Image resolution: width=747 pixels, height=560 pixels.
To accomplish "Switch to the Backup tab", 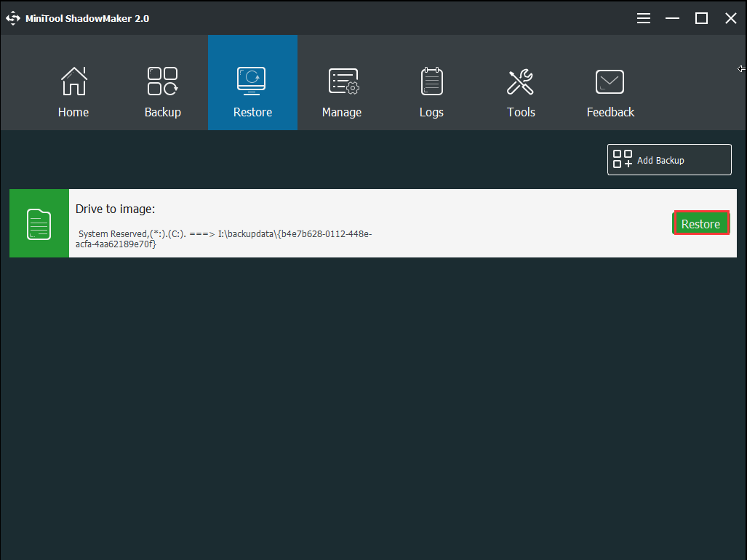I will pos(163,83).
